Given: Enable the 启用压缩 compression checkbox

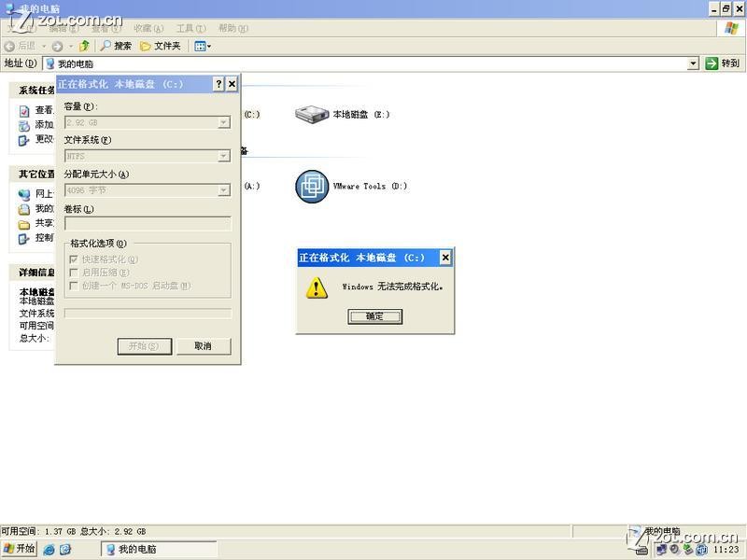Looking at the screenshot, I should pos(75,273).
